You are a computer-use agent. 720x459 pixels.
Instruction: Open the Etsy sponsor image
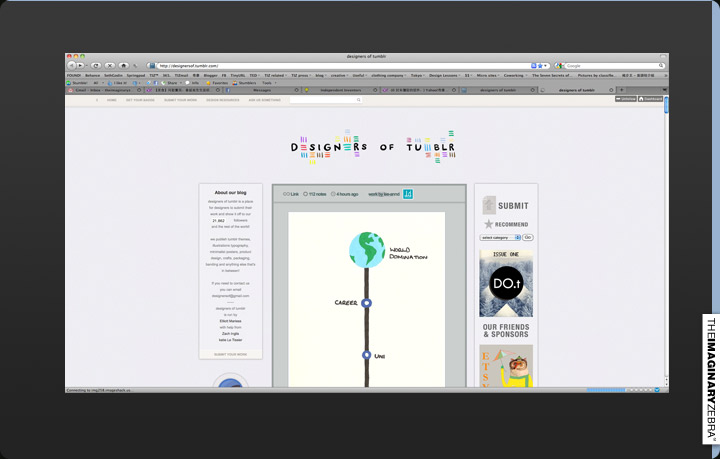click(x=506, y=366)
